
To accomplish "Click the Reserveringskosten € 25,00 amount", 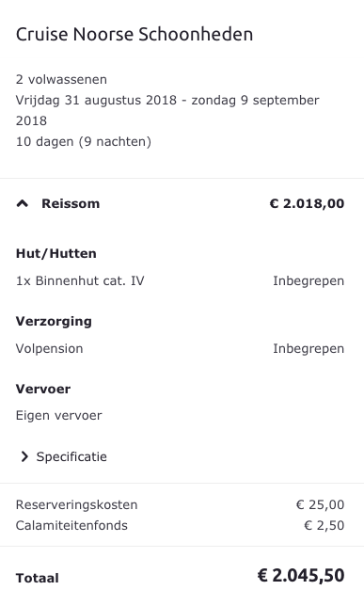I will tap(320, 504).
